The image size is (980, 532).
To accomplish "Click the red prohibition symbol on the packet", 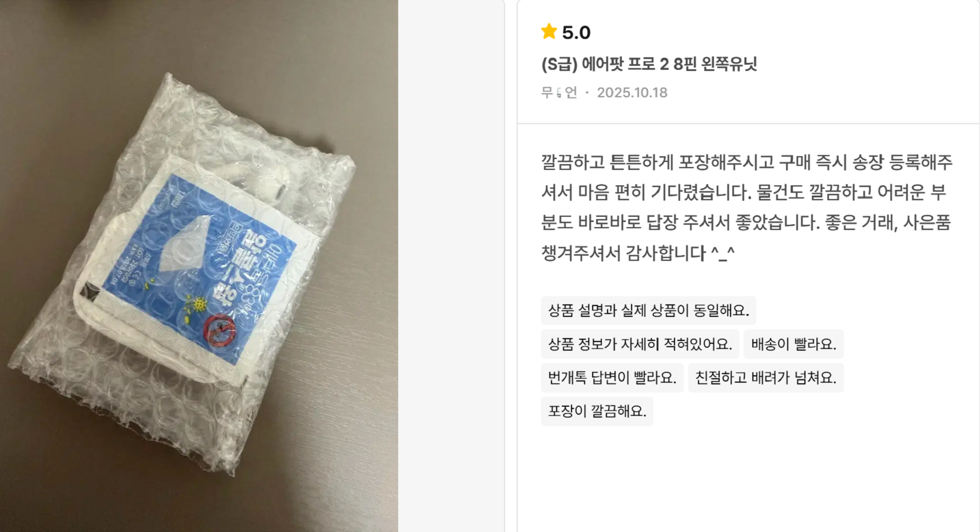I will pyautogui.click(x=217, y=329).
